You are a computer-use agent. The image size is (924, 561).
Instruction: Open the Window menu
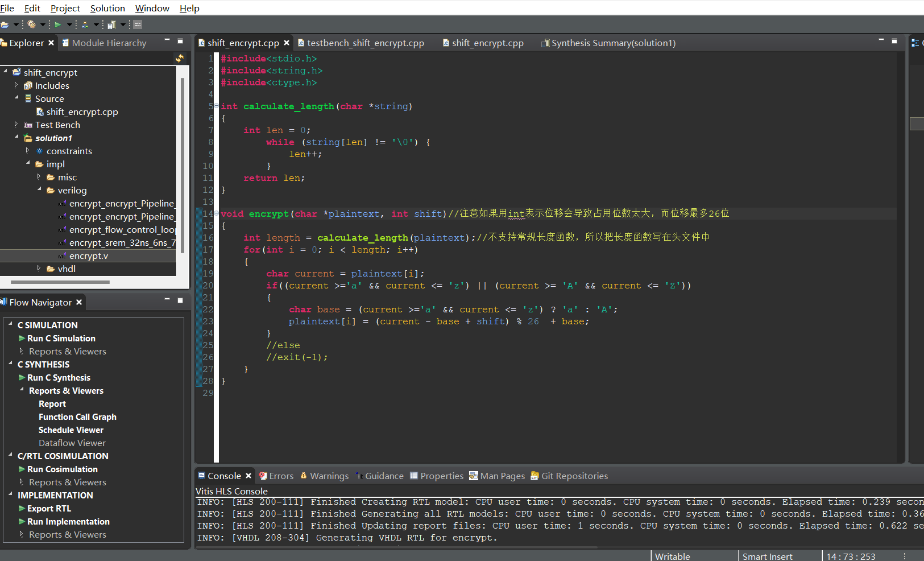click(x=152, y=8)
